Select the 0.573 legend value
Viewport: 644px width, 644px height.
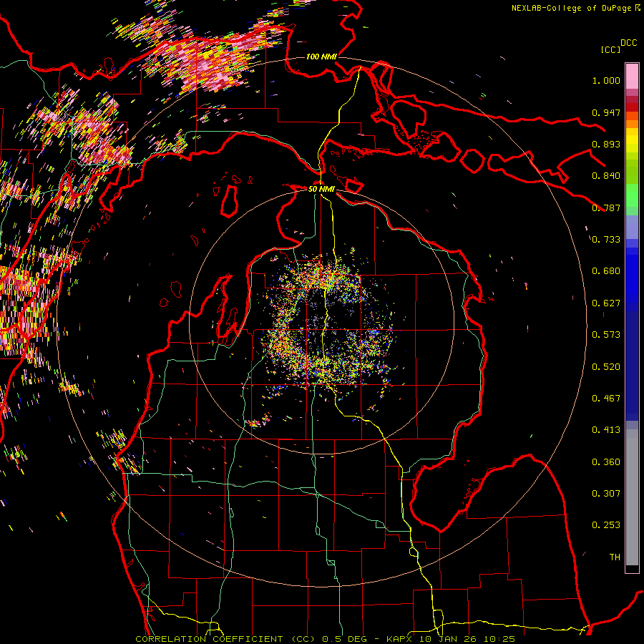[606, 335]
